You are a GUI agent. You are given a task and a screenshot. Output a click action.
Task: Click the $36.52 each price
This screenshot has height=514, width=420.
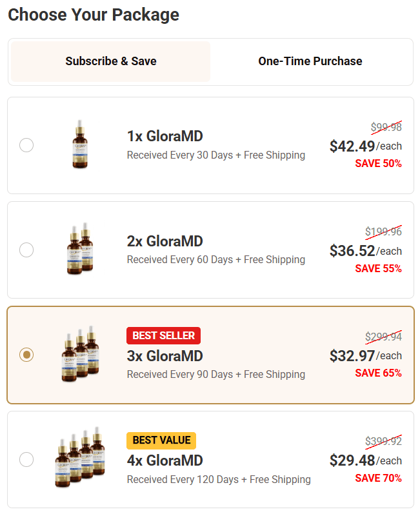(366, 251)
